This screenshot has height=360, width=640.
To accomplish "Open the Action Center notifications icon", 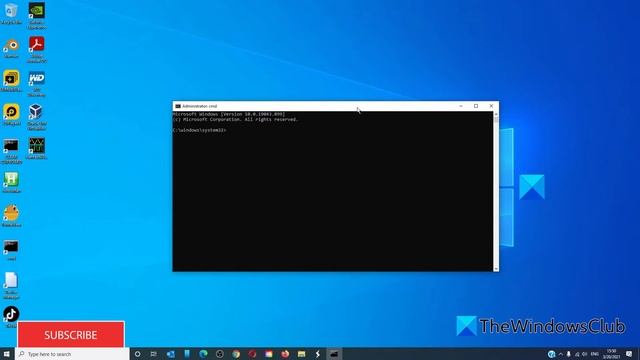I will [629, 354].
